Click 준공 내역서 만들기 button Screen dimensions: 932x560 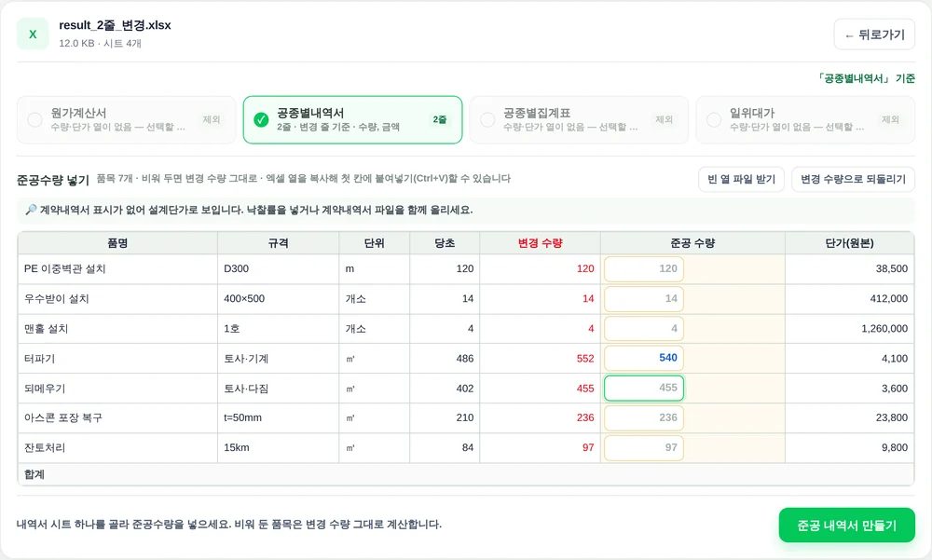click(846, 525)
